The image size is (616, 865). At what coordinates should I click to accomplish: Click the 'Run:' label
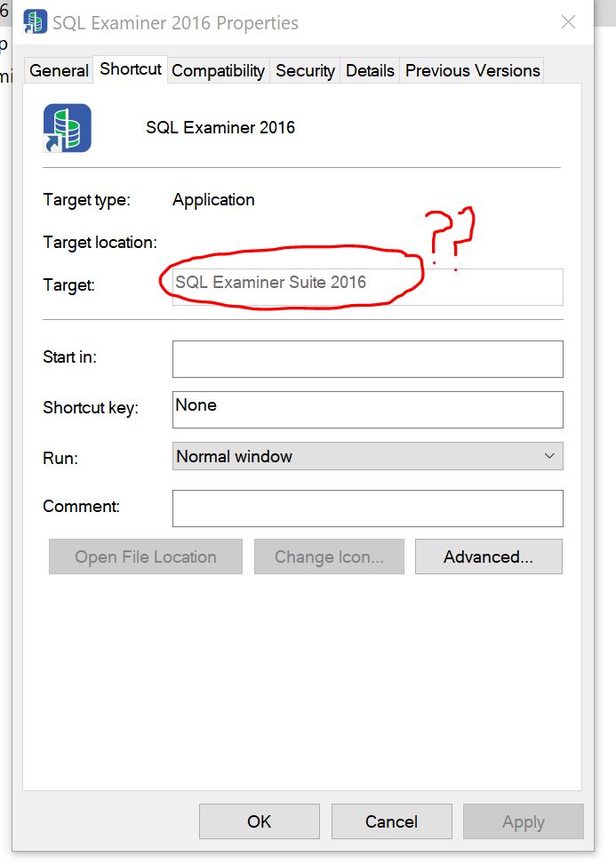tap(60, 459)
